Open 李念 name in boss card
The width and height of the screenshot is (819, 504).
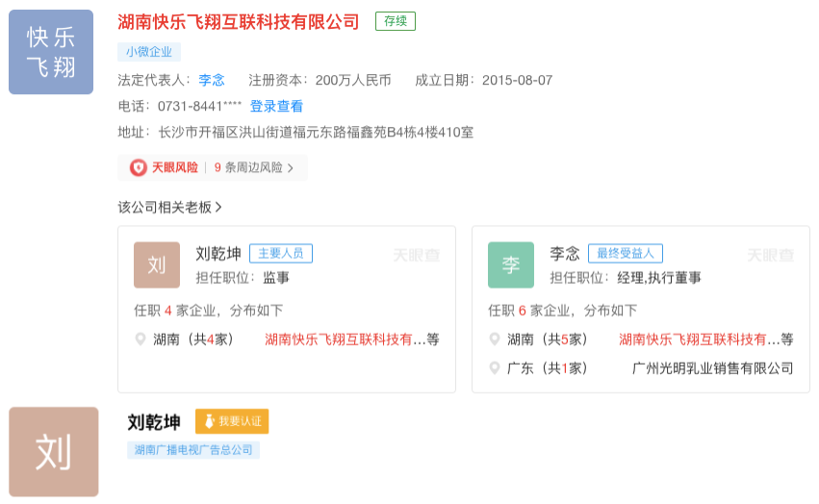(x=565, y=254)
